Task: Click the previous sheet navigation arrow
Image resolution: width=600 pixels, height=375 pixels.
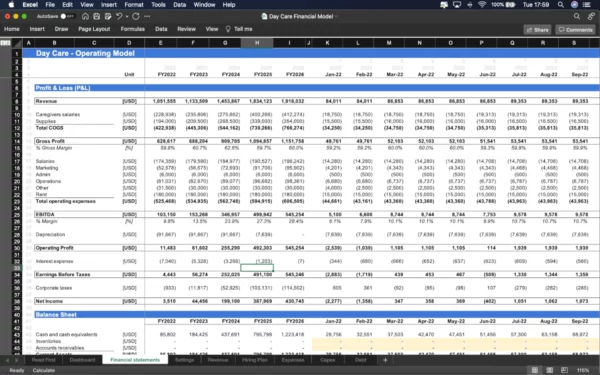Action: tap(7, 360)
